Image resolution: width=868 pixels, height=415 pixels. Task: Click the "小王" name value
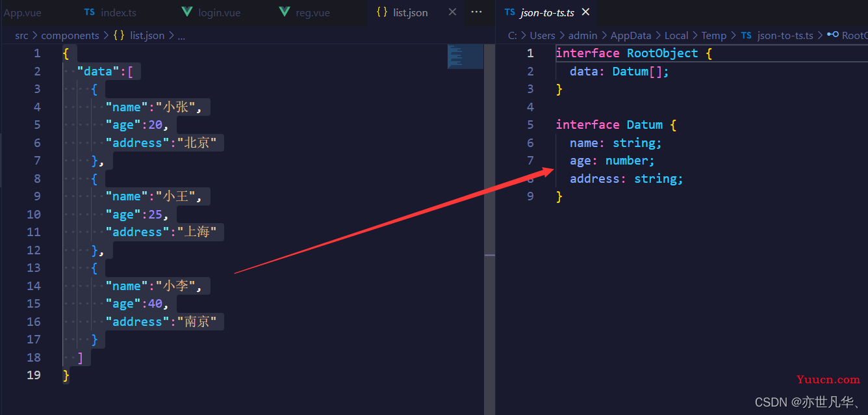pyautogui.click(x=177, y=196)
